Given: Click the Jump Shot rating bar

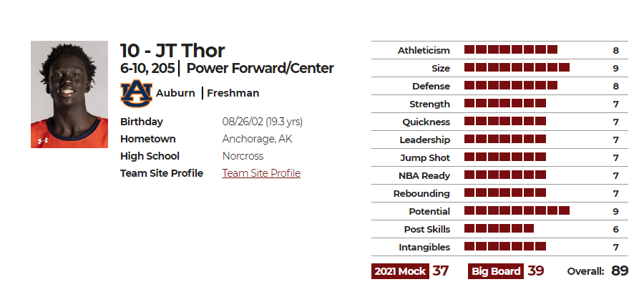Looking at the screenshot, I should coord(505,157).
